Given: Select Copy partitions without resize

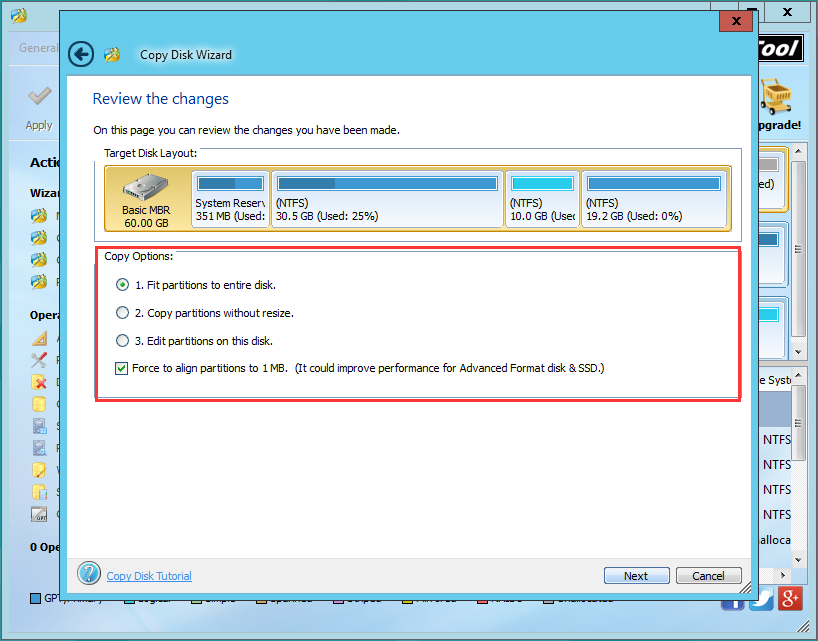Looking at the screenshot, I should click(x=122, y=313).
